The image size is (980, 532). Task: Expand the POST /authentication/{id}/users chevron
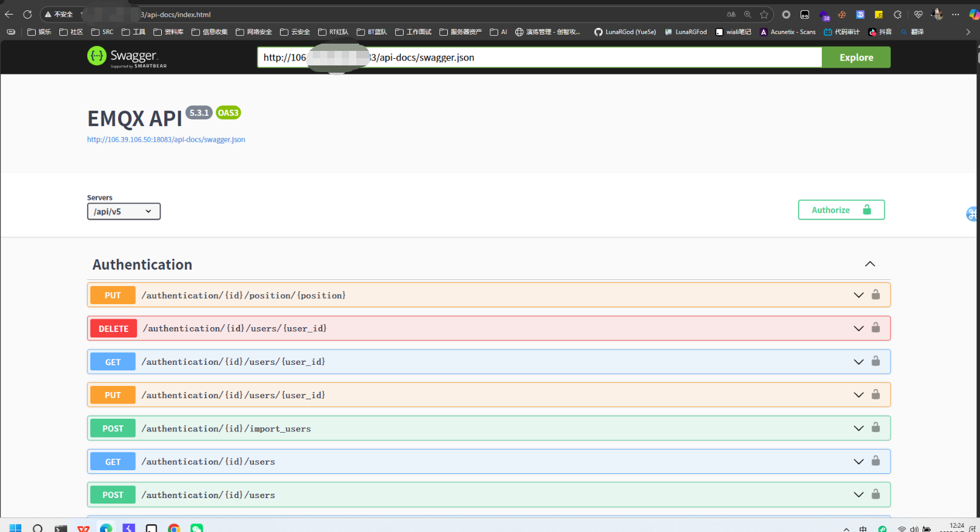[859, 495]
